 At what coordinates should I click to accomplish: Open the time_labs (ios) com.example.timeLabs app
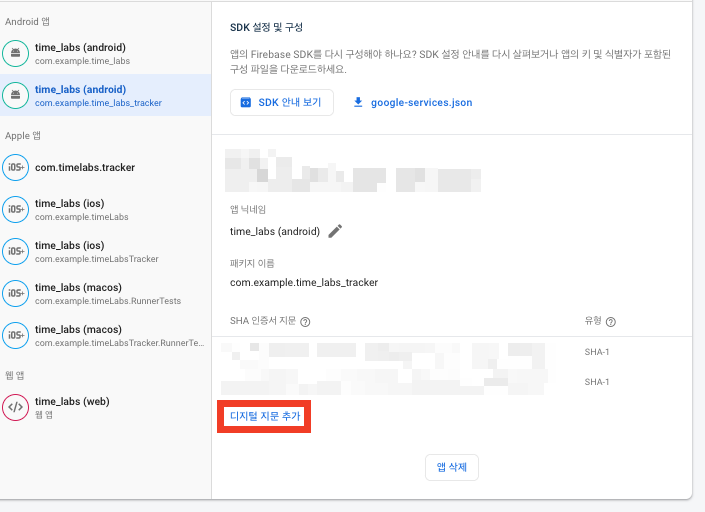point(82,210)
